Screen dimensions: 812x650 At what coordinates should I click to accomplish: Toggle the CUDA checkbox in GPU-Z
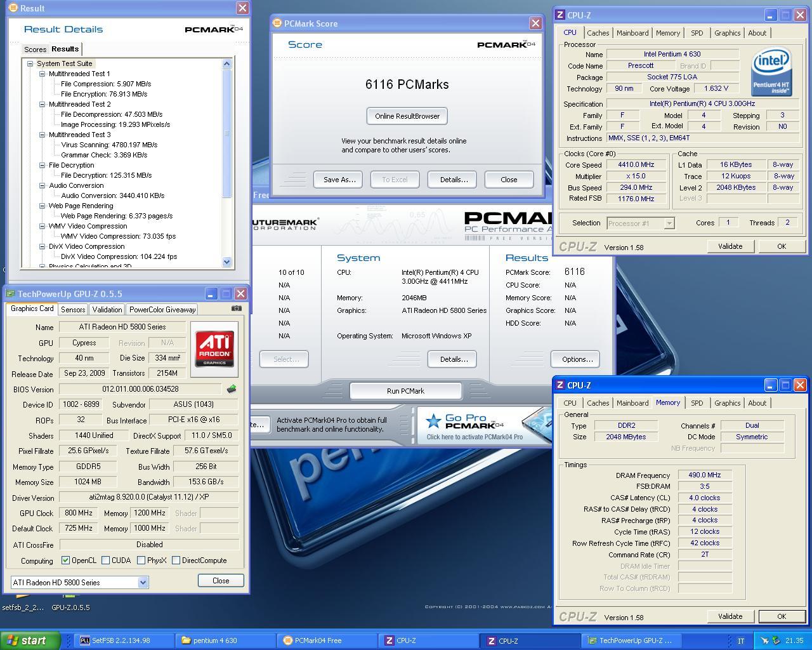pyautogui.click(x=105, y=560)
